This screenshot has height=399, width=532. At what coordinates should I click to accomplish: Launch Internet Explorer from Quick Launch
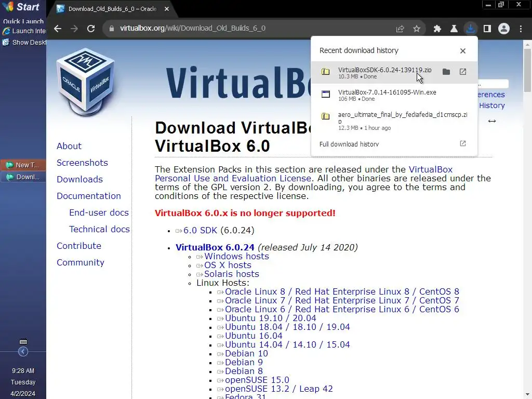tap(24, 31)
